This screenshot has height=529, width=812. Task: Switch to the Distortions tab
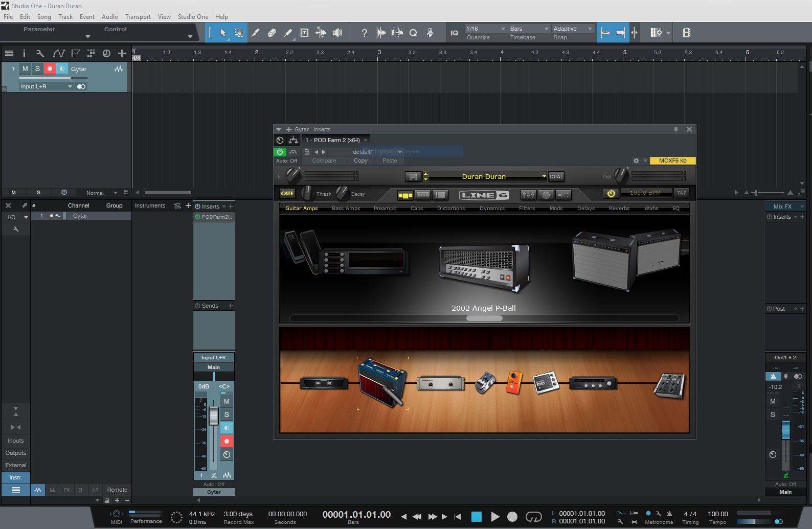click(450, 209)
